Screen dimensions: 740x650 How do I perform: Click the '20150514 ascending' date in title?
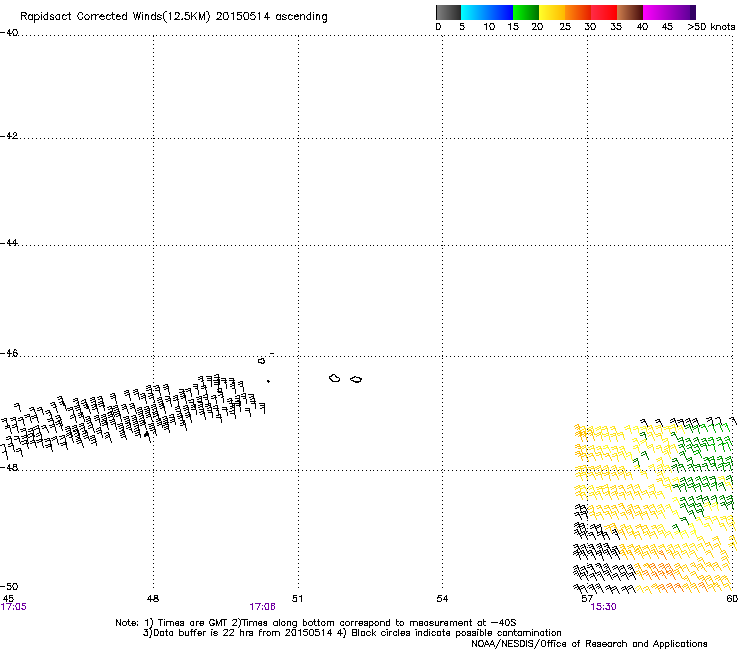pos(271,17)
